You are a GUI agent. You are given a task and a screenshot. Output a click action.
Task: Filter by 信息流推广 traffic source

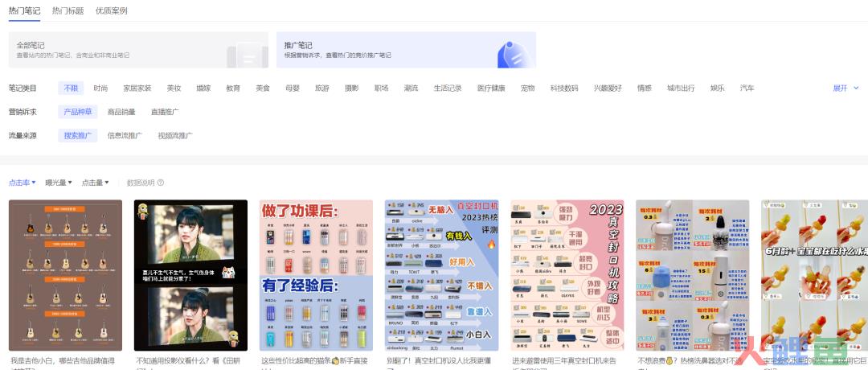pyautogui.click(x=125, y=136)
